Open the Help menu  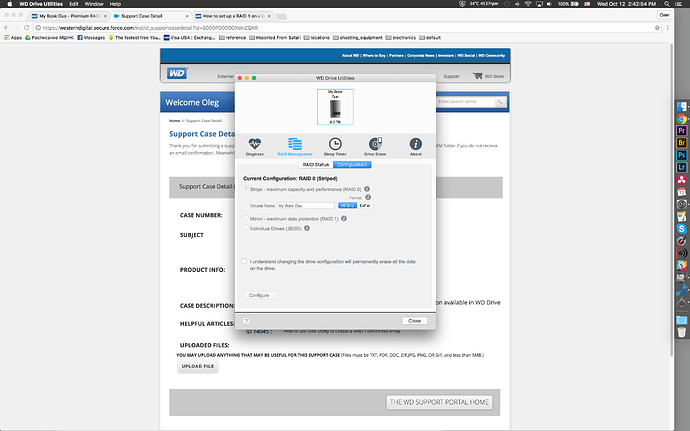click(115, 4)
